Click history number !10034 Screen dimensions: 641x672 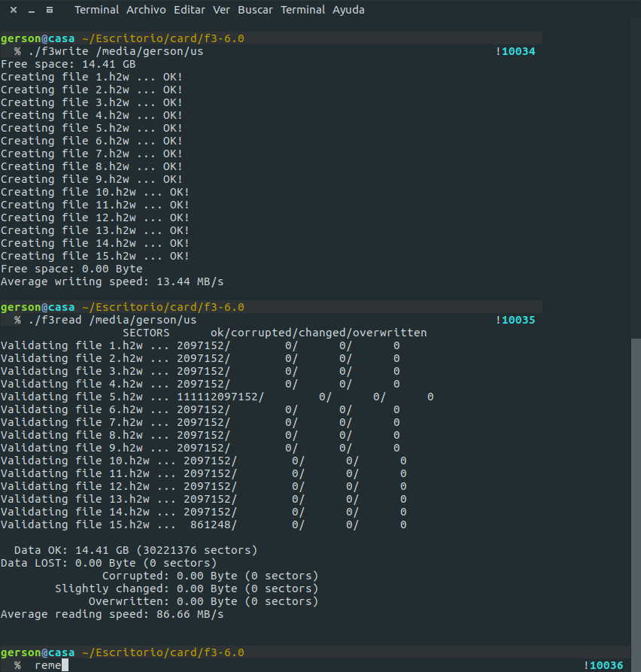pos(515,51)
